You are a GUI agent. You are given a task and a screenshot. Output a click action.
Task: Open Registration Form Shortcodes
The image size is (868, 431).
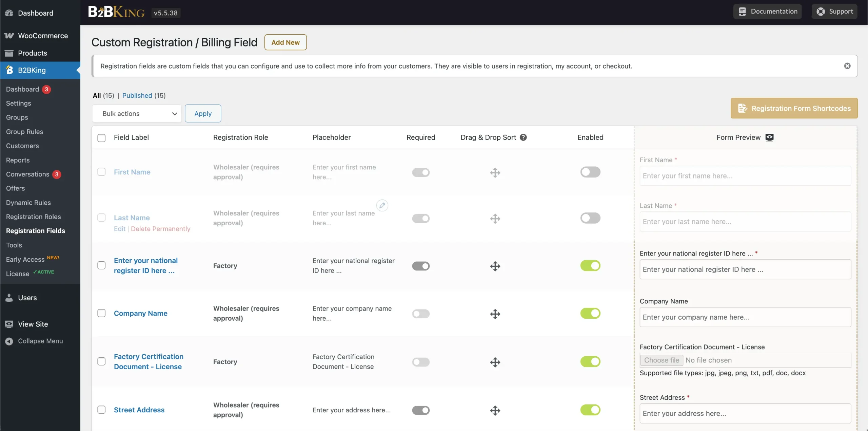(x=794, y=108)
